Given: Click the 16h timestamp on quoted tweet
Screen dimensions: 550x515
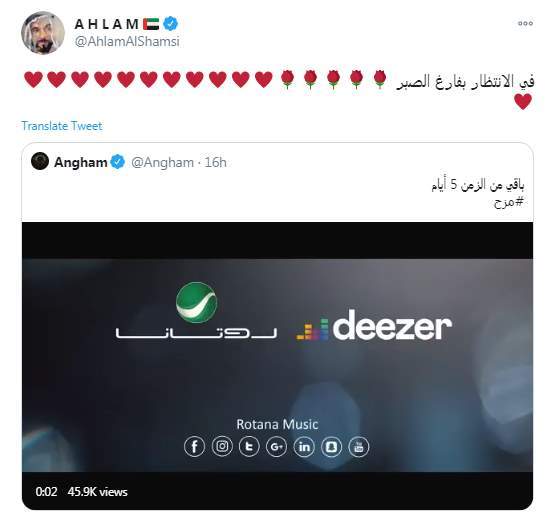Looking at the screenshot, I should (215, 162).
